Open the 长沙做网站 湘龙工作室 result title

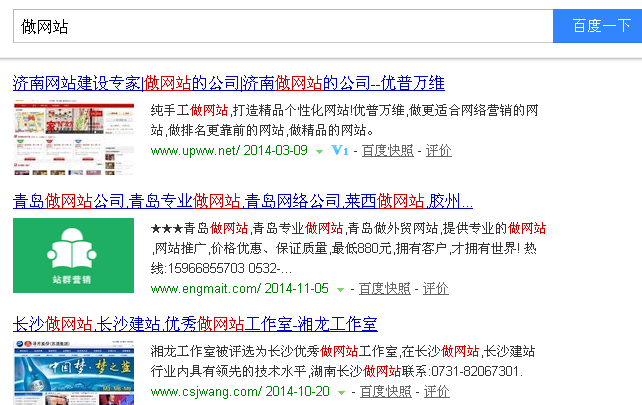(195, 324)
